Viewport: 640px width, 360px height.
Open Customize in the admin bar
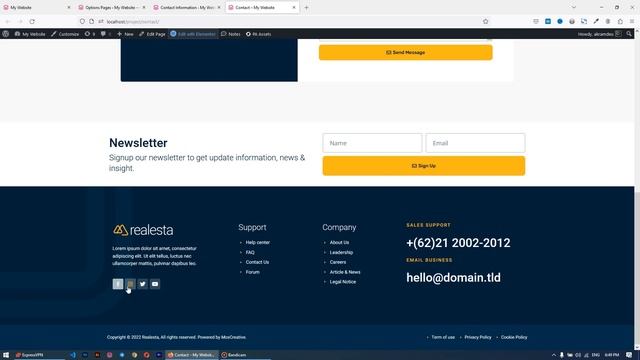(x=65, y=34)
